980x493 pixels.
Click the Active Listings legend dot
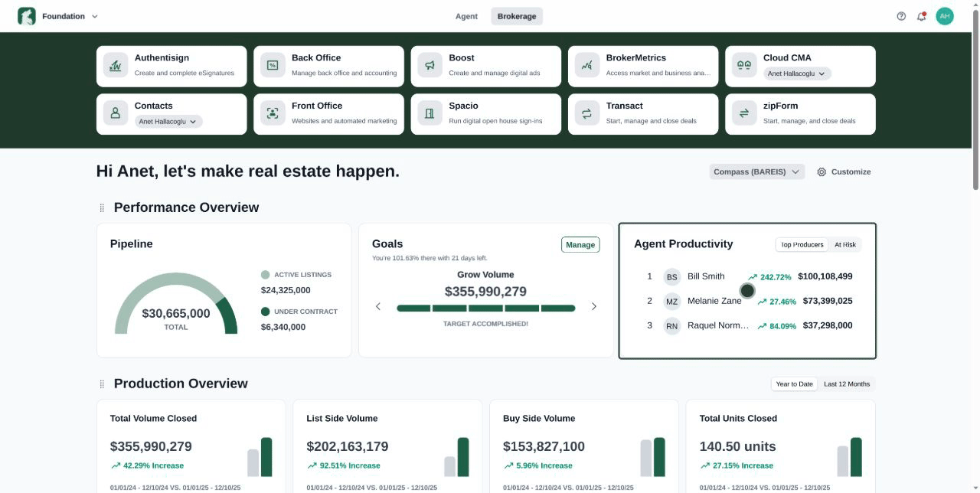click(x=266, y=275)
